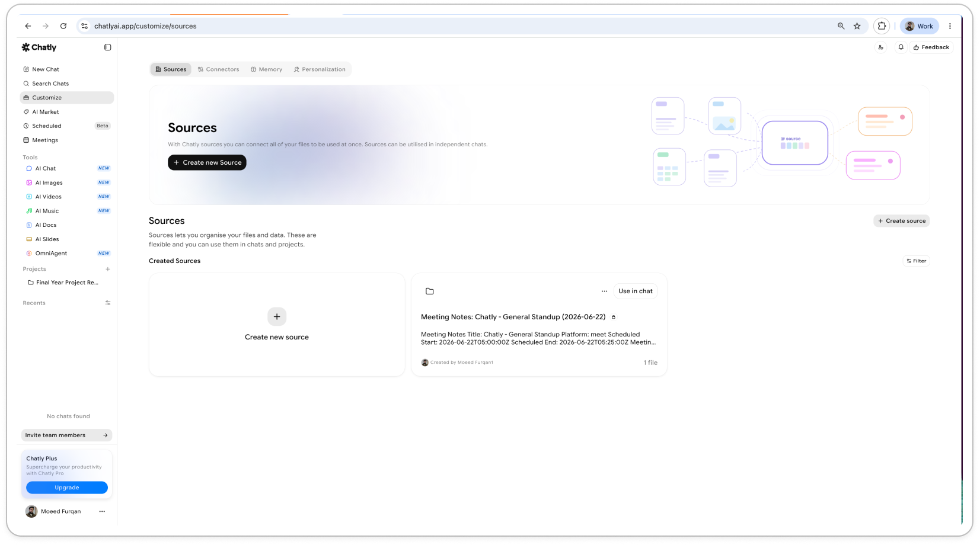Click the AI Videos tool icon
Screen dimensions: 980x545
(x=29, y=197)
